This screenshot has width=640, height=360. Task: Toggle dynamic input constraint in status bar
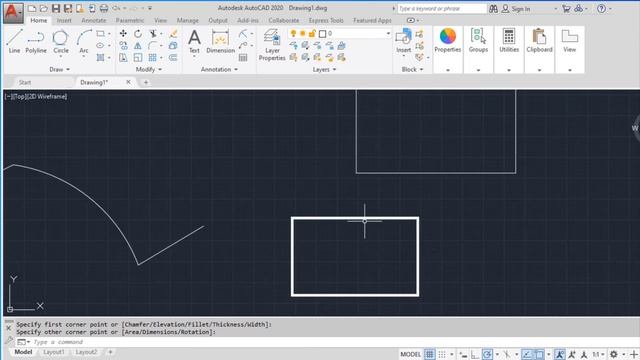pyautogui.click(x=463, y=354)
